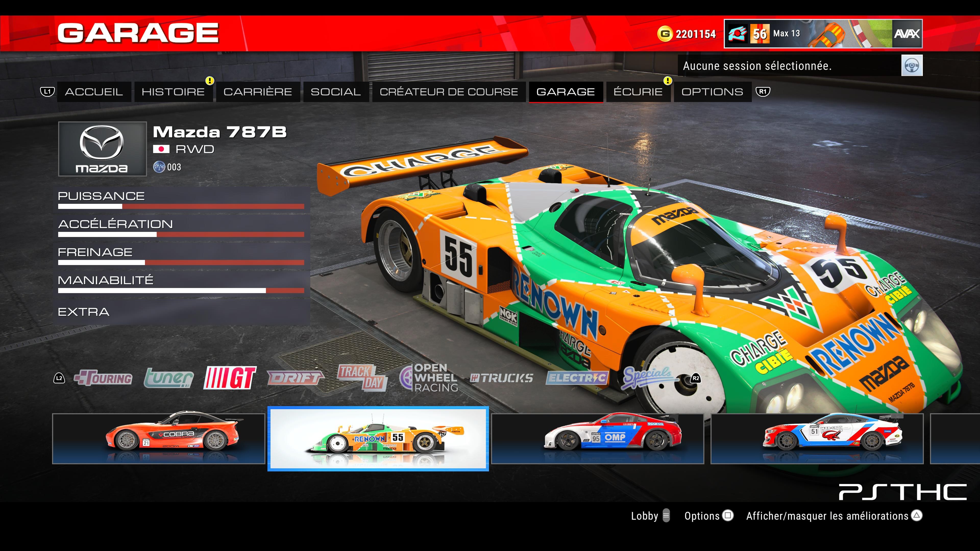This screenshot has height=551, width=980.
Task: Click the Freinage stat bar
Action: (x=181, y=262)
